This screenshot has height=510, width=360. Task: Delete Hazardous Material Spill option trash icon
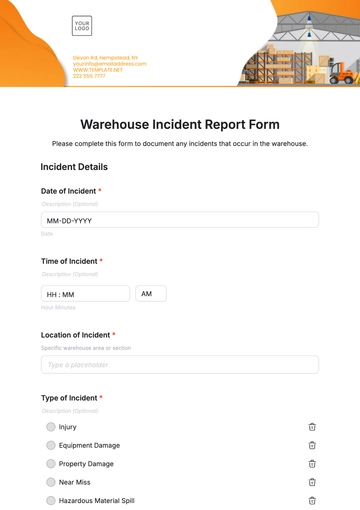pyautogui.click(x=312, y=501)
